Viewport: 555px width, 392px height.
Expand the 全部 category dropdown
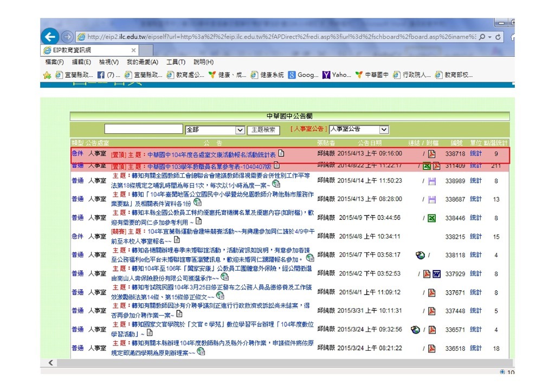pos(240,130)
